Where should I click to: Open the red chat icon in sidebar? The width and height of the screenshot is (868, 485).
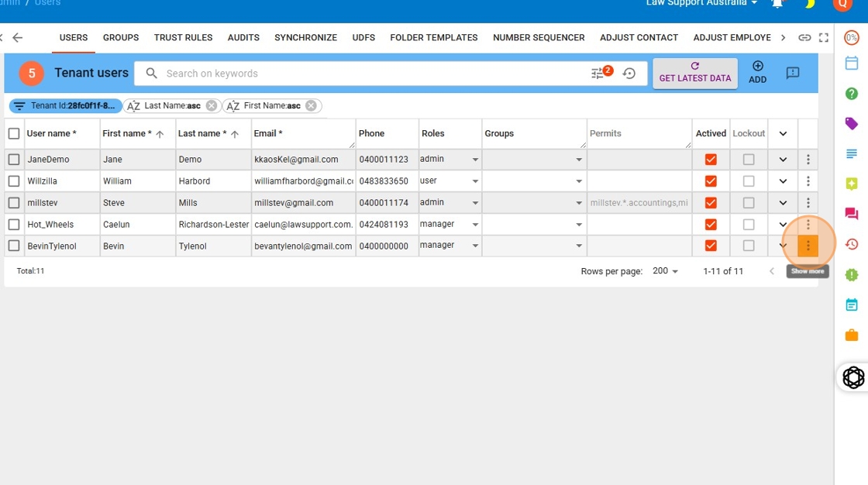coord(851,214)
